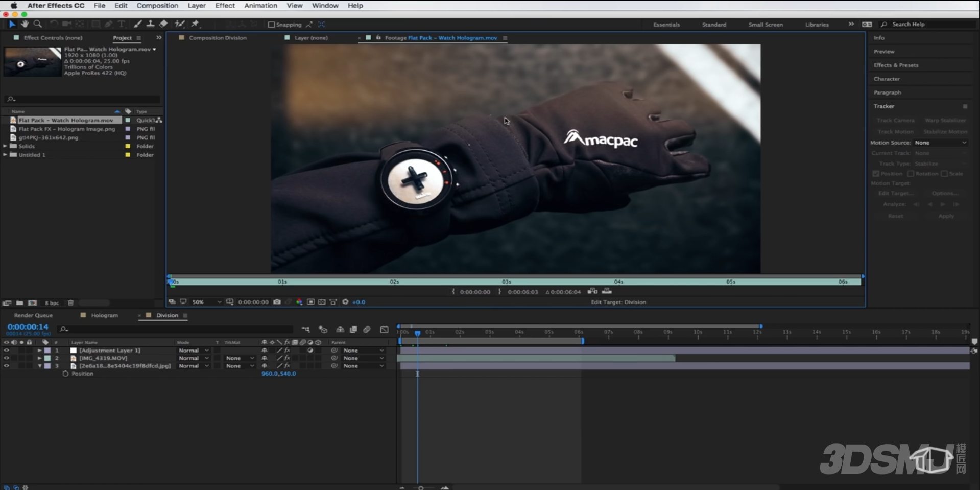Click the snapshot camera icon in footage viewer
980x490 pixels.
point(277,302)
